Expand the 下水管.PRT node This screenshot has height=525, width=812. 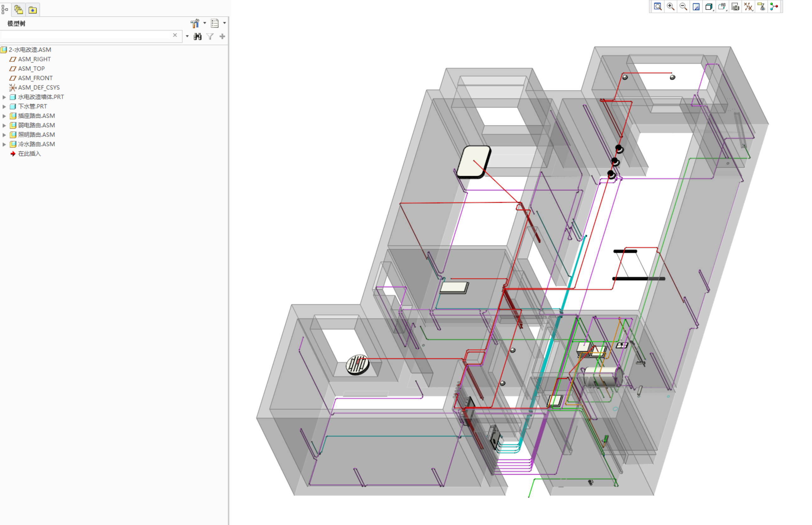pyautogui.click(x=4, y=106)
